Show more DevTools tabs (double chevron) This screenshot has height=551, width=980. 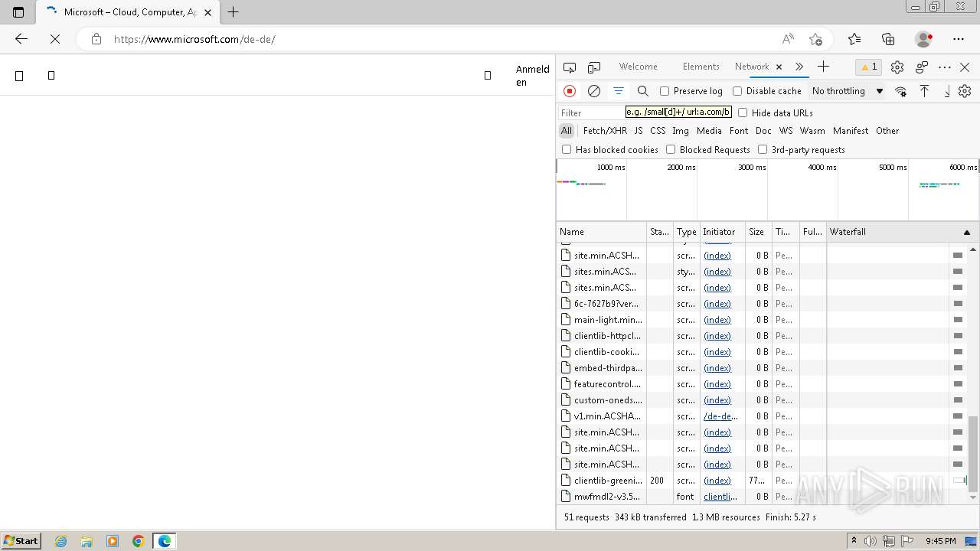click(799, 67)
